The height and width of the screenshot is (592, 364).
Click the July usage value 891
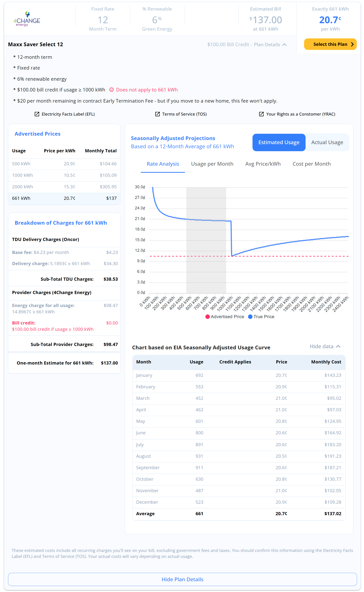pos(199,445)
